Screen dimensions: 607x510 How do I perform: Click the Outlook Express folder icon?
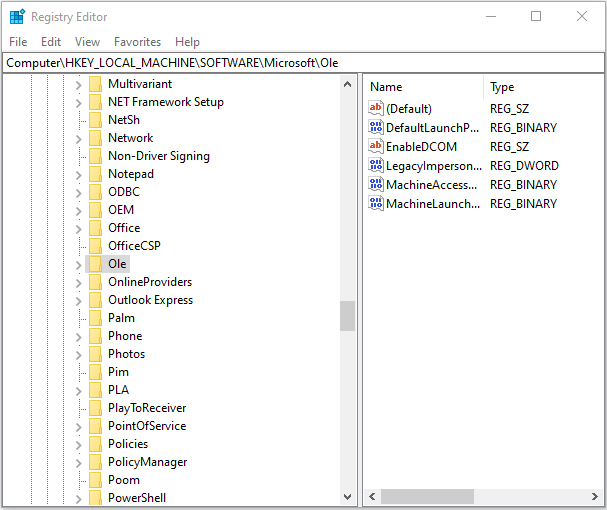tap(95, 300)
